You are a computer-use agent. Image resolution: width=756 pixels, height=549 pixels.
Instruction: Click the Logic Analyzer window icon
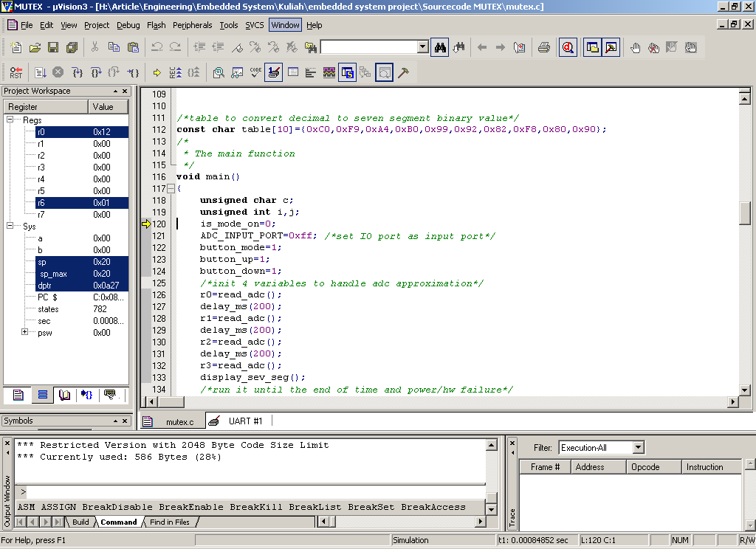pyautogui.click(x=329, y=72)
